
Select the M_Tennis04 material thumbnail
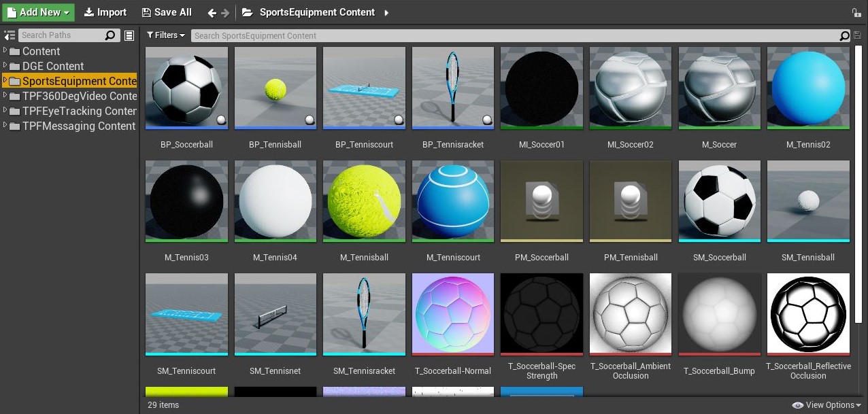(x=276, y=201)
